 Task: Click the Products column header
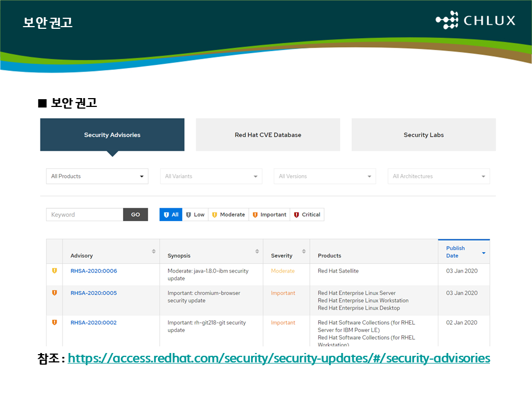point(374,252)
